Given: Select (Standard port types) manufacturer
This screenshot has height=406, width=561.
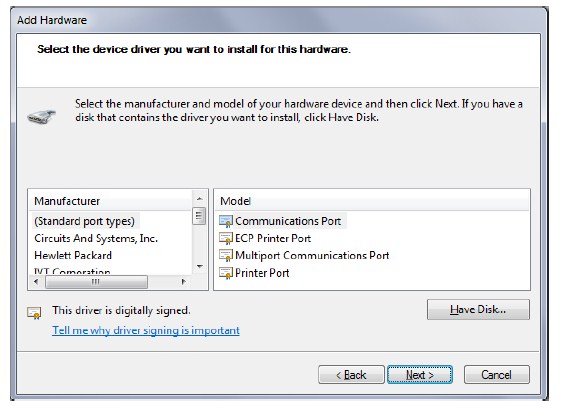Looking at the screenshot, I should (84, 221).
